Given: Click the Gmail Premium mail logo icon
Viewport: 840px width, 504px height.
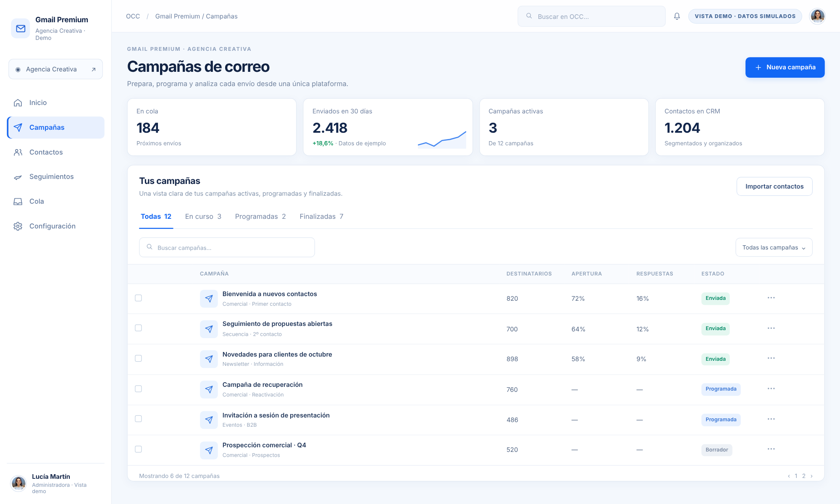Looking at the screenshot, I should click(x=21, y=28).
